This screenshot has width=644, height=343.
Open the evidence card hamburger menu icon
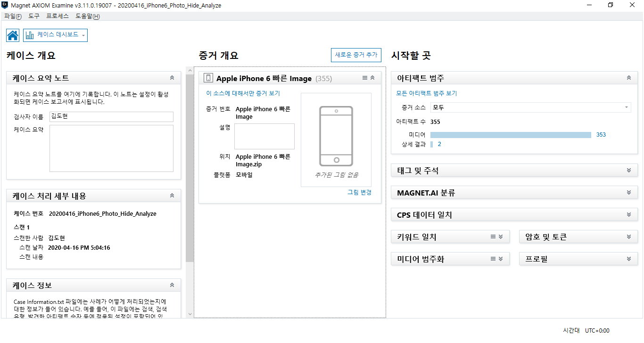tap(365, 78)
